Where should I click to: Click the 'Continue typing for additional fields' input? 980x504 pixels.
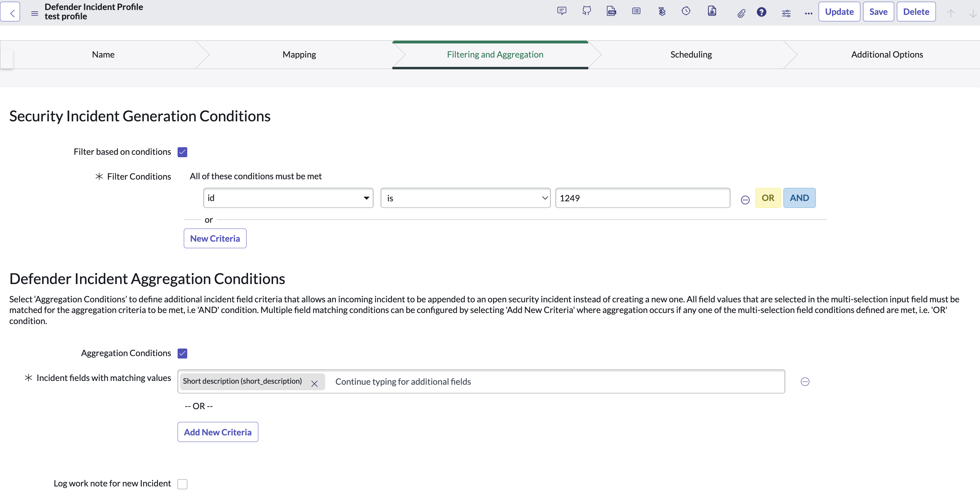[557, 382]
